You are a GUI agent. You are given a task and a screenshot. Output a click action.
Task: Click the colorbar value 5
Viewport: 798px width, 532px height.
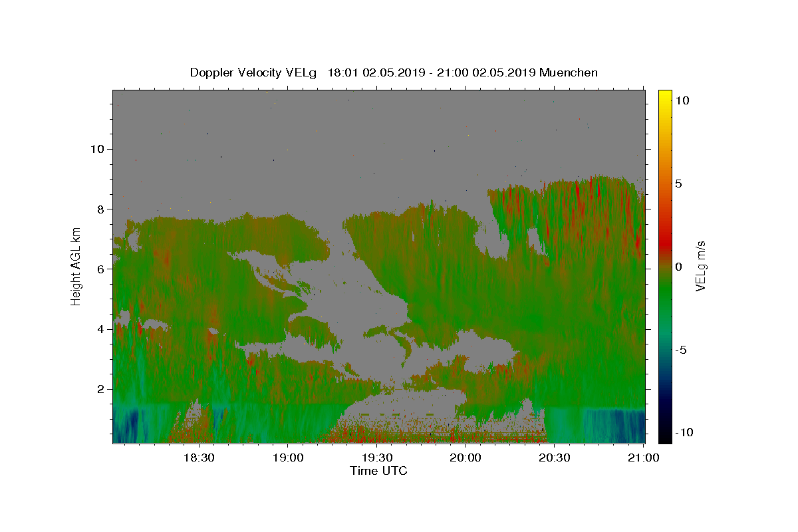tap(680, 184)
